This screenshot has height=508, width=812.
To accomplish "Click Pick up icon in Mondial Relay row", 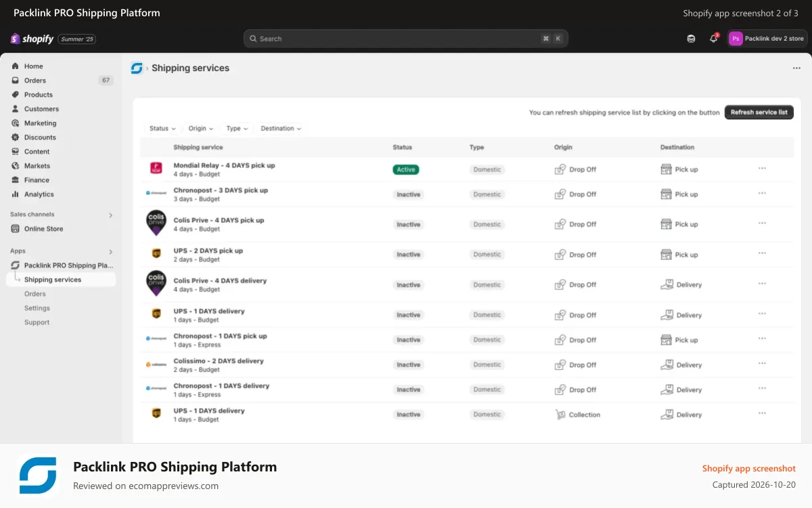I will point(667,169).
